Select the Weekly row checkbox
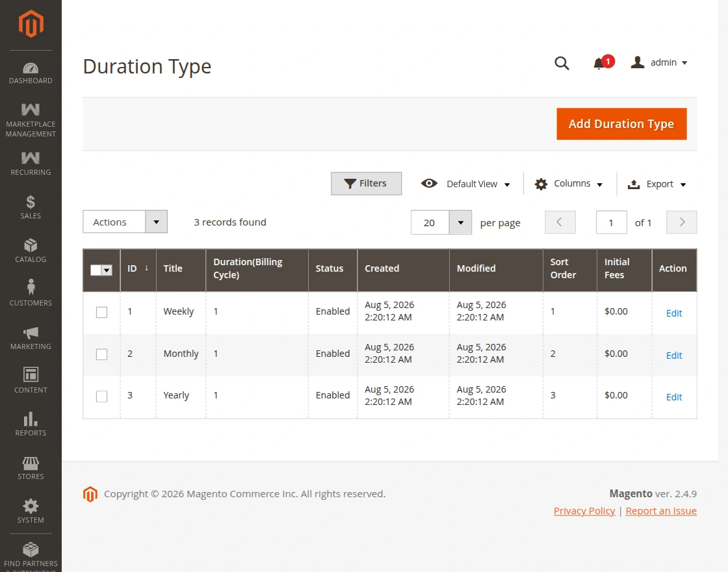Screen dimensions: 728x572 (101, 313)
